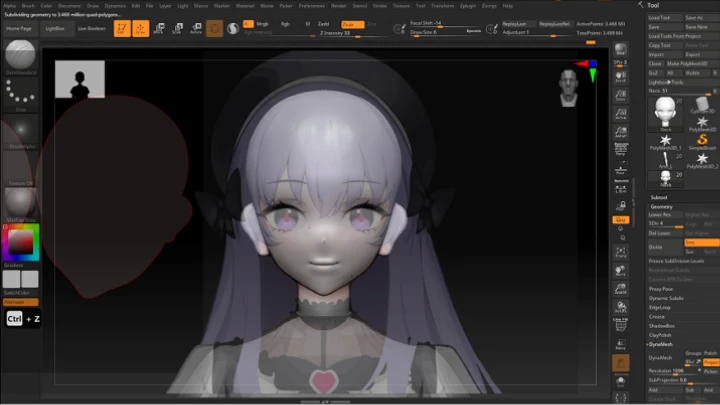Screen dimensions: 720x405
Task: Click the Zoom3D icon on right shelf
Action: tap(620, 289)
